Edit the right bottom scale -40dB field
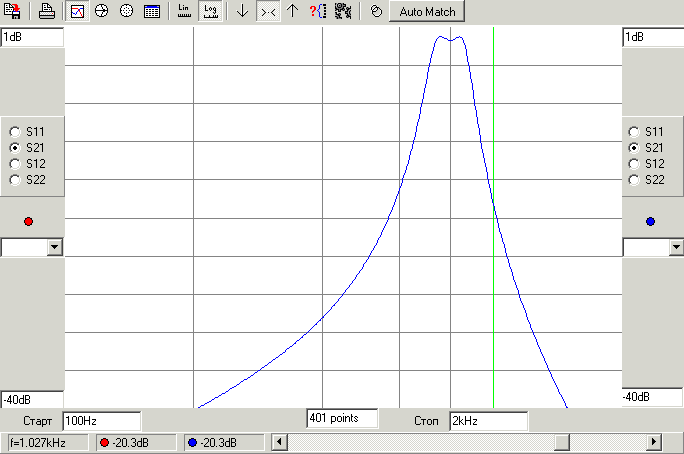The image size is (684, 454). (653, 397)
